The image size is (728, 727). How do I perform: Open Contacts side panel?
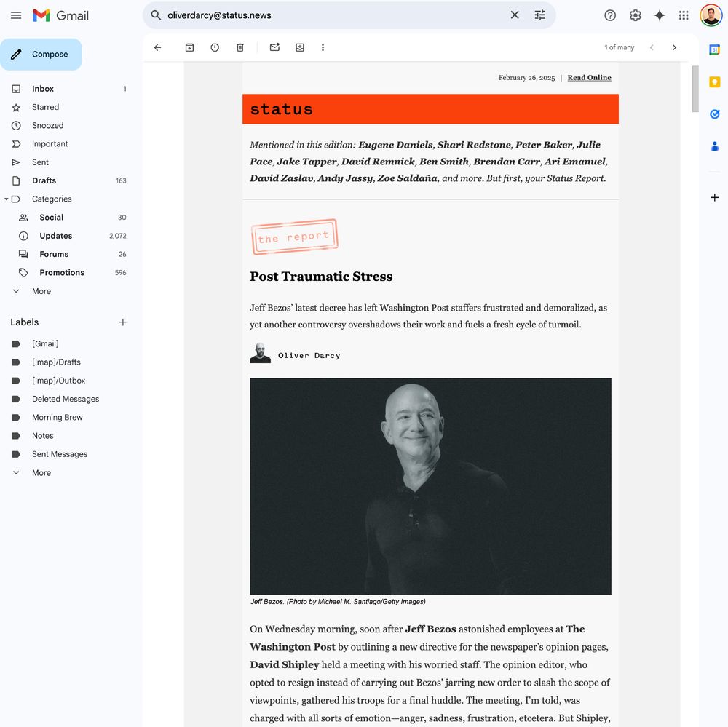[x=715, y=147]
